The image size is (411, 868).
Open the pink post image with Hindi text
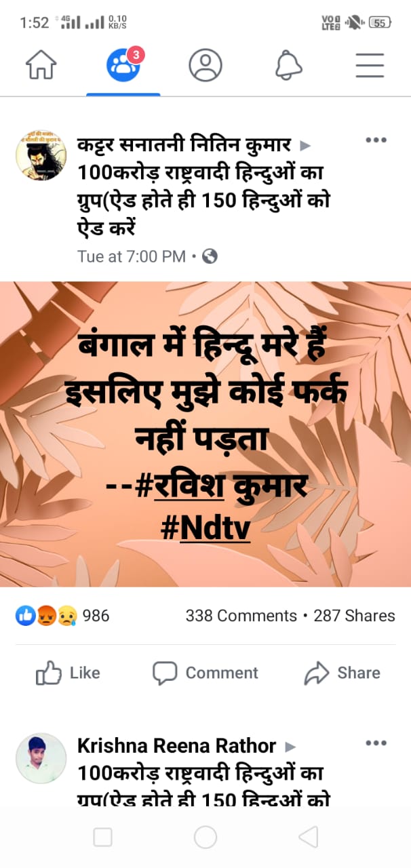[x=206, y=434]
